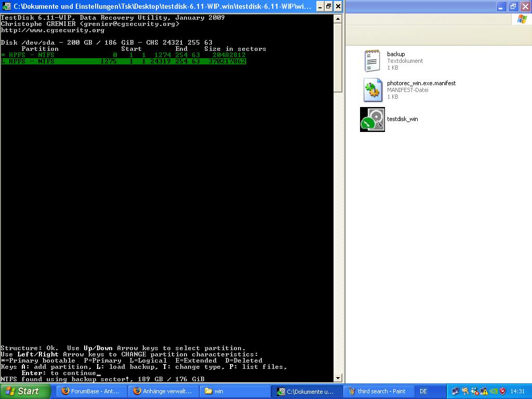
Task: Click the http://www.cgsecurity.org text line
Action: click(x=52, y=30)
